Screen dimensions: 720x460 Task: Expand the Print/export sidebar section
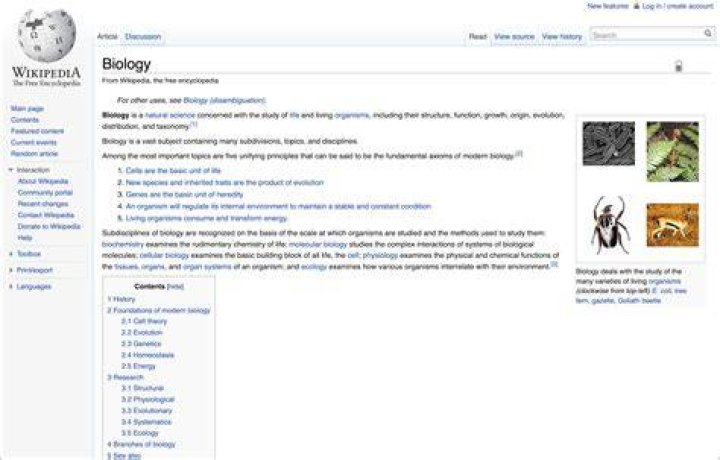[x=10, y=270]
